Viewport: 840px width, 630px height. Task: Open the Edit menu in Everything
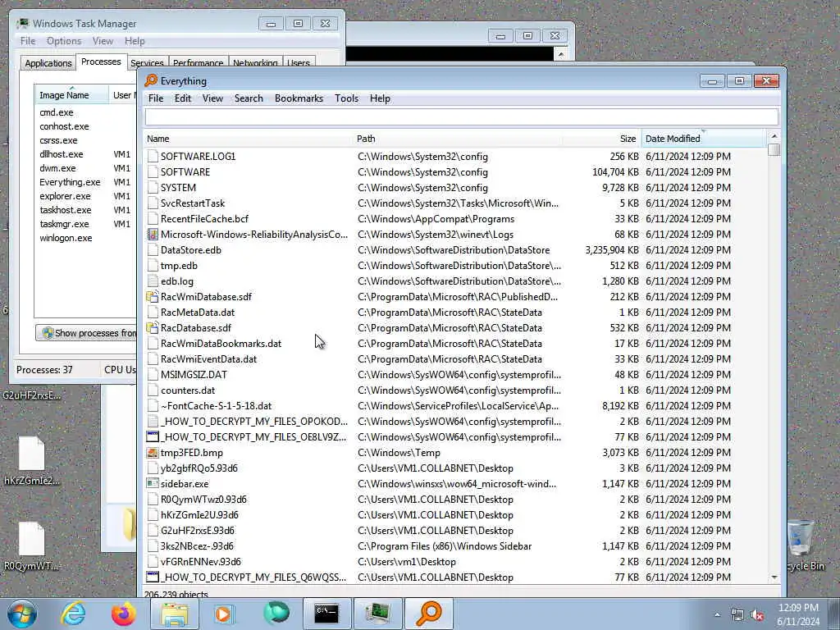point(183,98)
